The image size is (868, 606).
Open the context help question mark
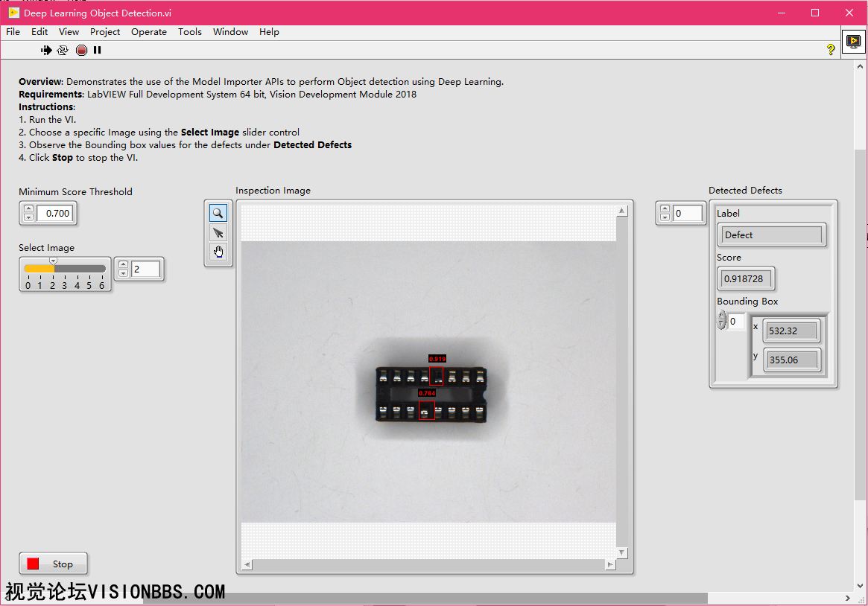tap(831, 50)
